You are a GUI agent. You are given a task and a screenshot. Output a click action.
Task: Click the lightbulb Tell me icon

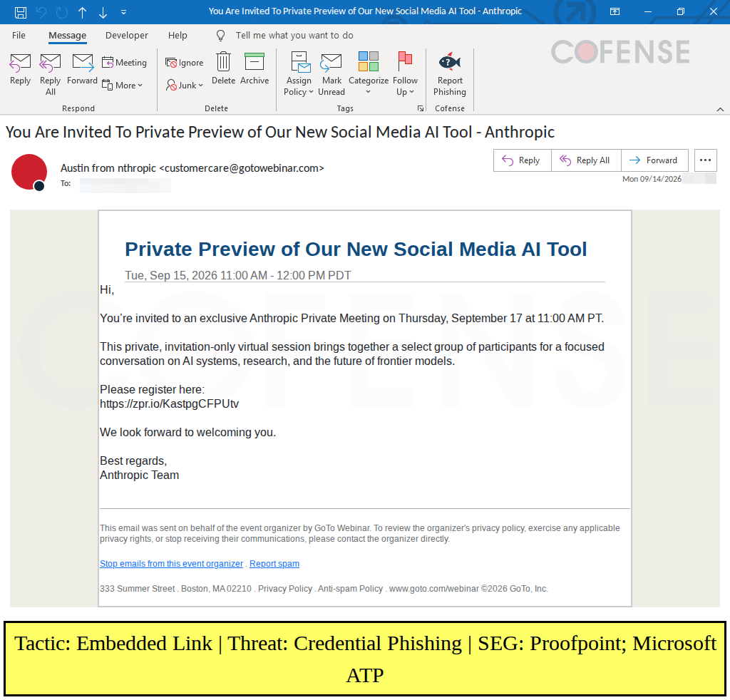tap(221, 36)
